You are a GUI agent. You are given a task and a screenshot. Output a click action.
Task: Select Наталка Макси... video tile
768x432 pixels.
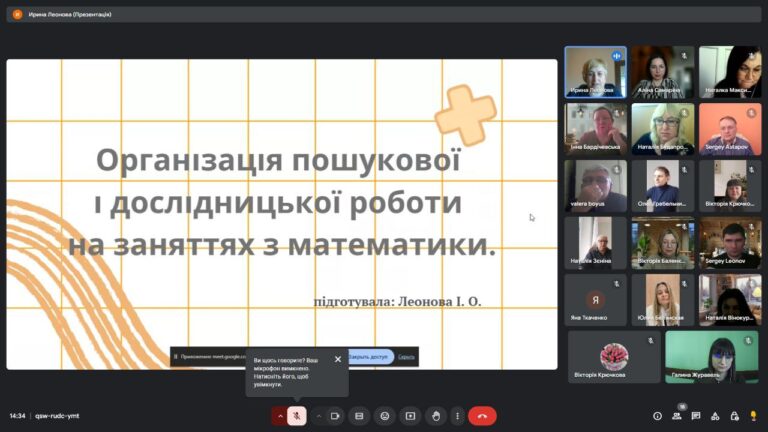pyautogui.click(x=730, y=72)
